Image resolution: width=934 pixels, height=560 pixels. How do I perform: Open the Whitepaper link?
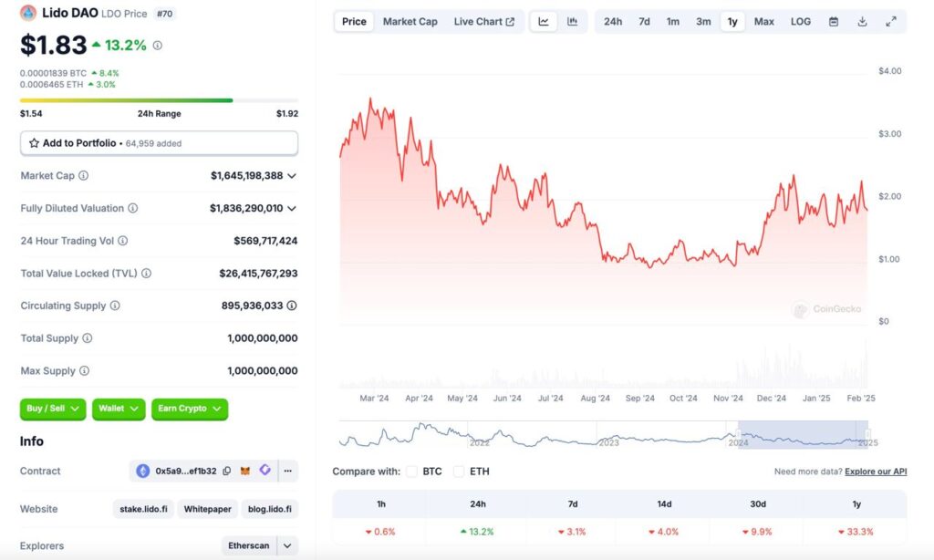[207, 509]
